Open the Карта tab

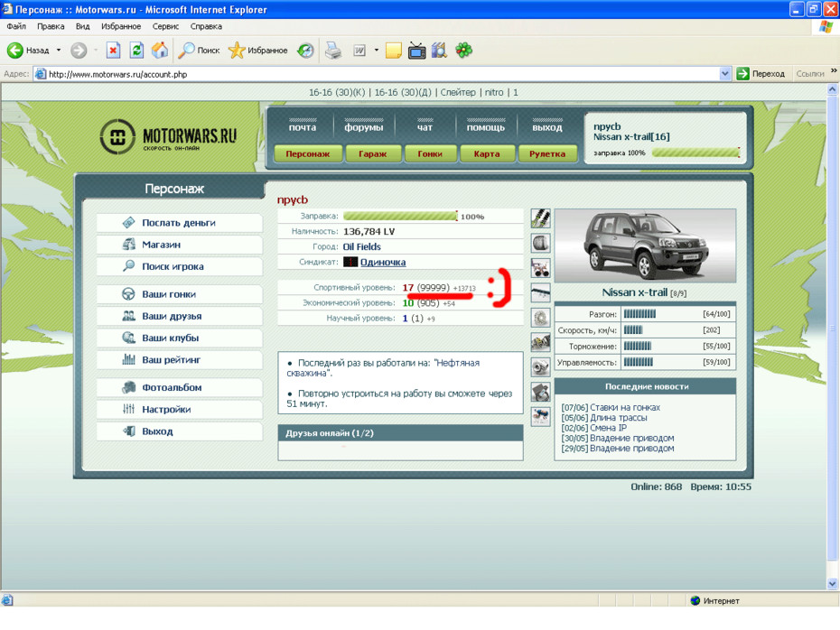pos(487,153)
